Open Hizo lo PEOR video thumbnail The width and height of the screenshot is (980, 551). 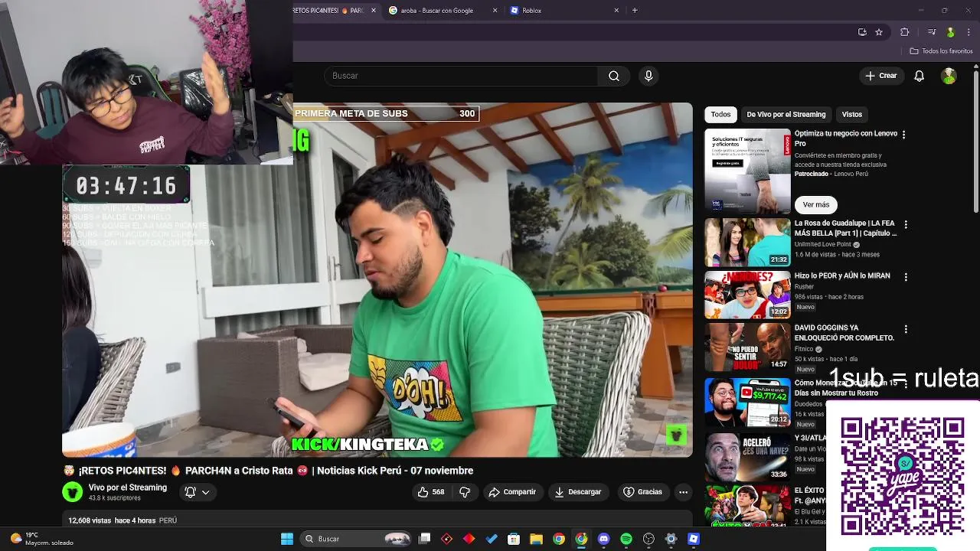(747, 295)
